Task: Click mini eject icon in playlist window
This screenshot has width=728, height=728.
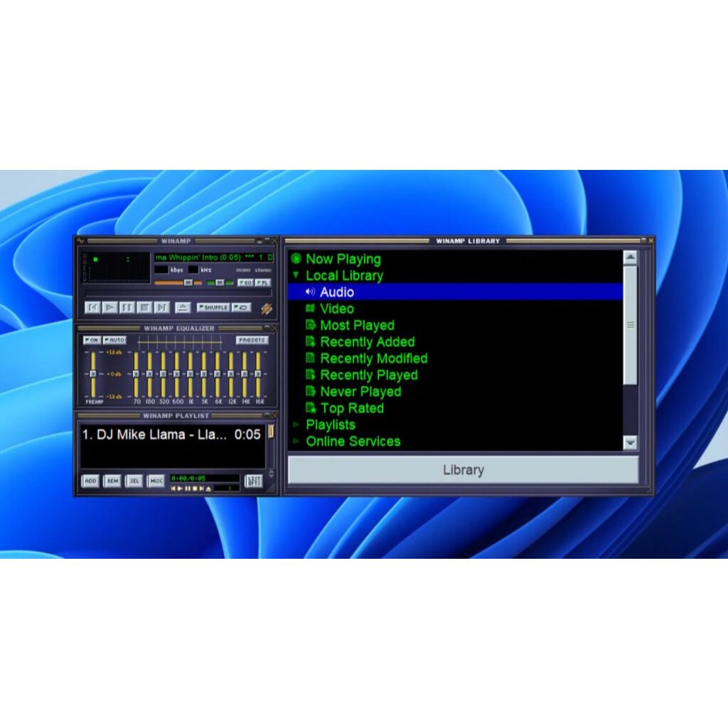Action: (x=208, y=488)
